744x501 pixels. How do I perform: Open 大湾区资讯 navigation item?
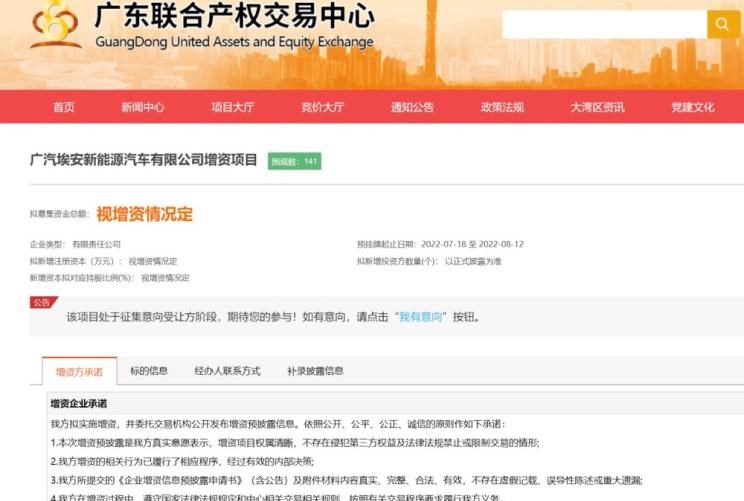[x=597, y=107]
